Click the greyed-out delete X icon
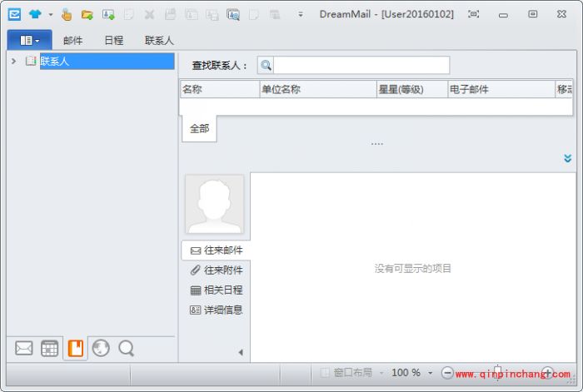The width and height of the screenshot is (583, 392). (x=149, y=15)
